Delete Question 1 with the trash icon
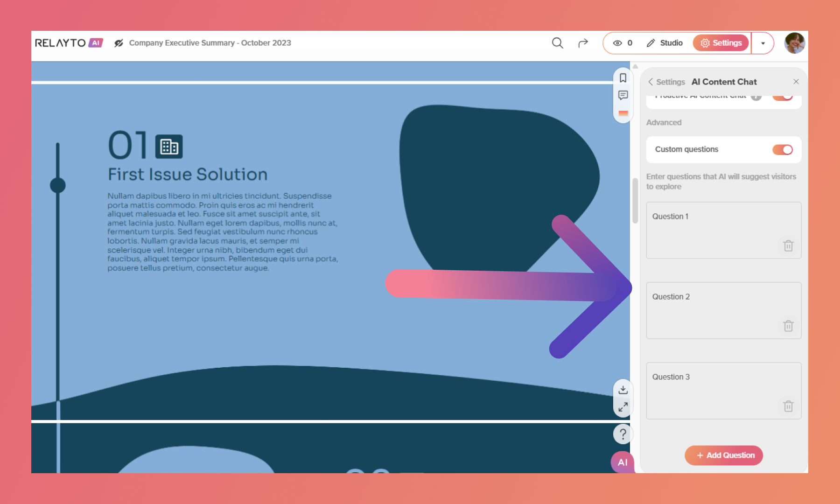The height and width of the screenshot is (504, 840). pos(788,246)
